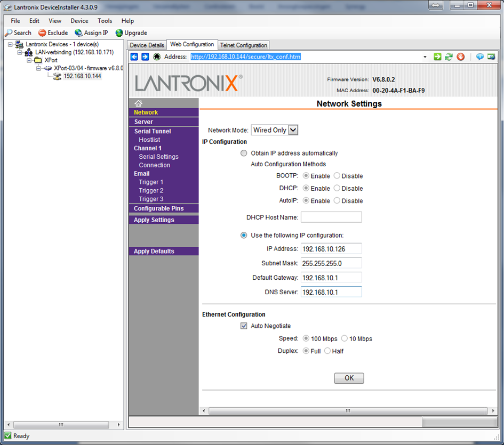Open Apply Settings in the sidebar
This screenshot has width=504, height=445.
154,220
